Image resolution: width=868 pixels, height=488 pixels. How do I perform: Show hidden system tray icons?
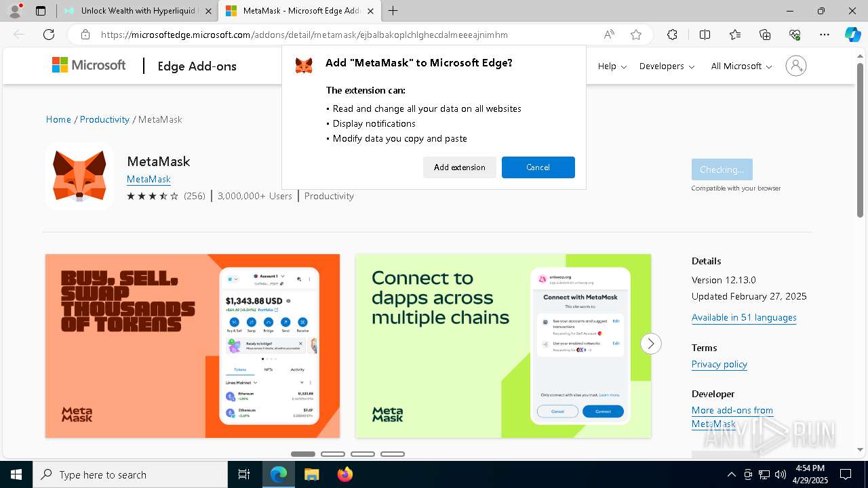pyautogui.click(x=731, y=474)
